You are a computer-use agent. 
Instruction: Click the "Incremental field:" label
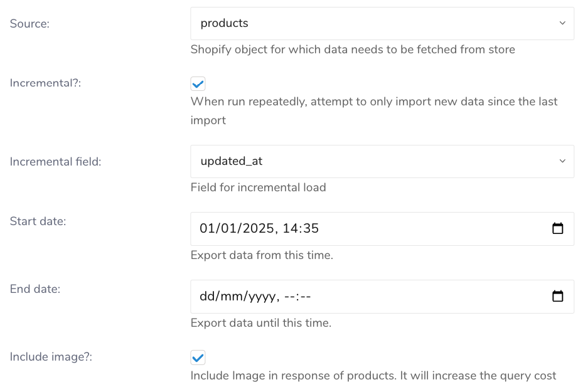pyautogui.click(x=55, y=161)
